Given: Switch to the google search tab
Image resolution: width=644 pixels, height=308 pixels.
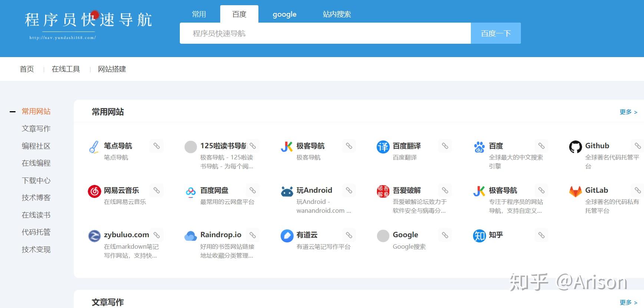Looking at the screenshot, I should 284,14.
